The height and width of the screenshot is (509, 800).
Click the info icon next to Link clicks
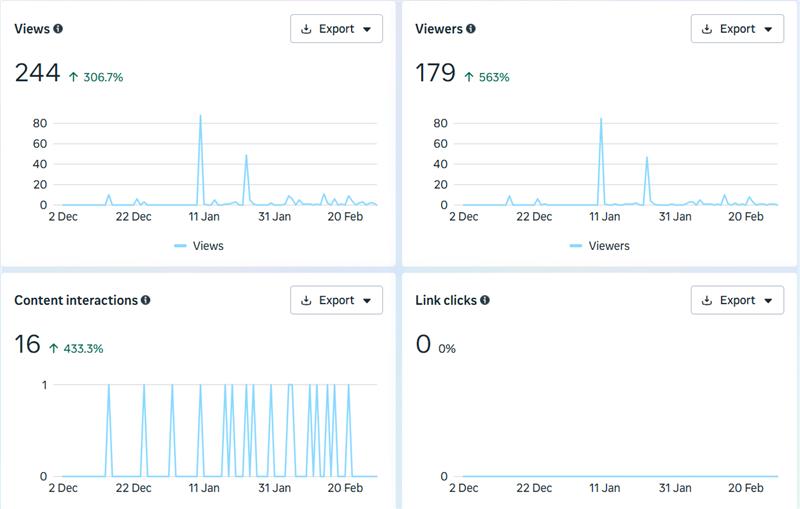click(x=485, y=300)
